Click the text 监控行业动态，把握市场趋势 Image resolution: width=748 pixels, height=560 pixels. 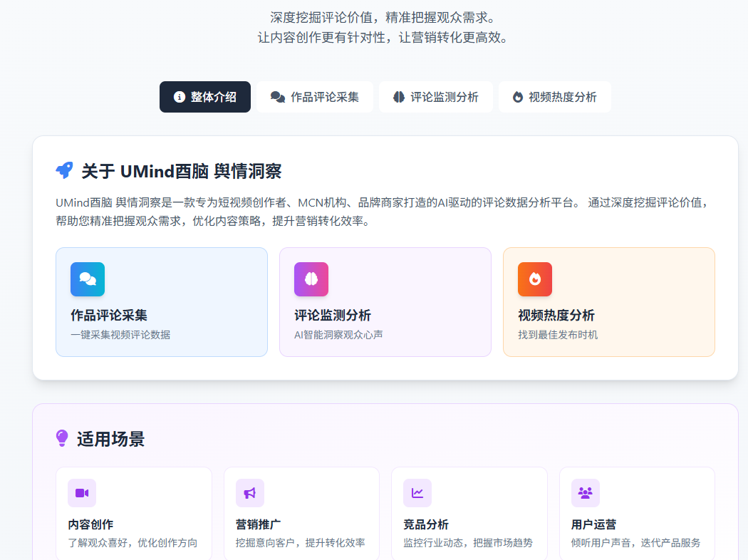468,543
